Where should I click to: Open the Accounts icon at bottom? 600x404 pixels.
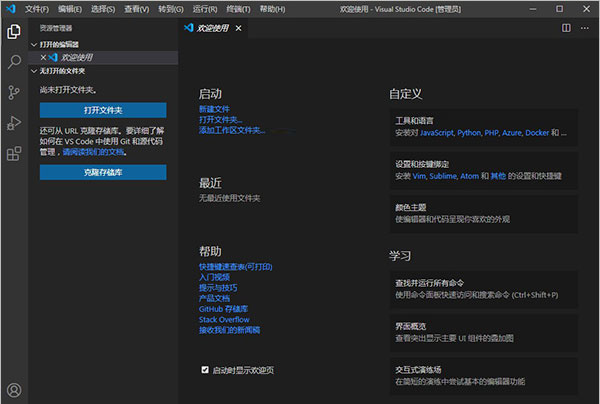coord(14,390)
